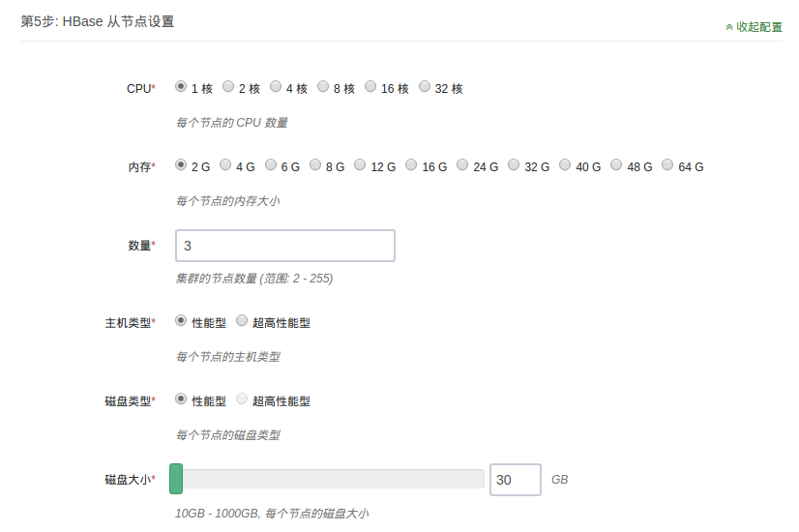
Task: Select 64 G memory size
Action: (x=667, y=165)
